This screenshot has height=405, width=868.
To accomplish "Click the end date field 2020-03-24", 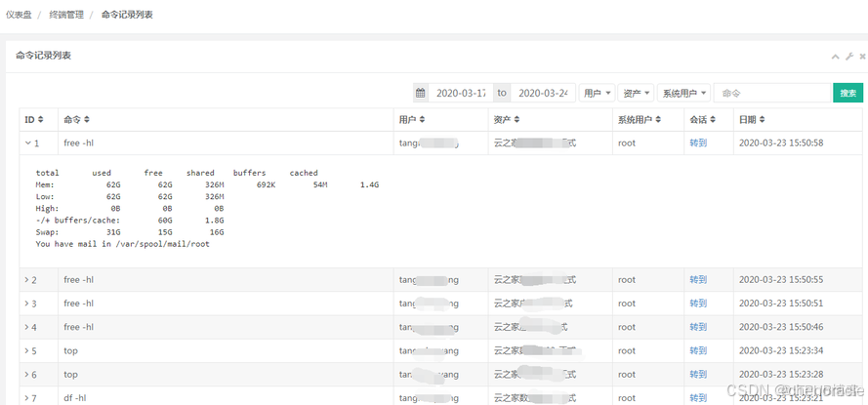I will [x=543, y=93].
